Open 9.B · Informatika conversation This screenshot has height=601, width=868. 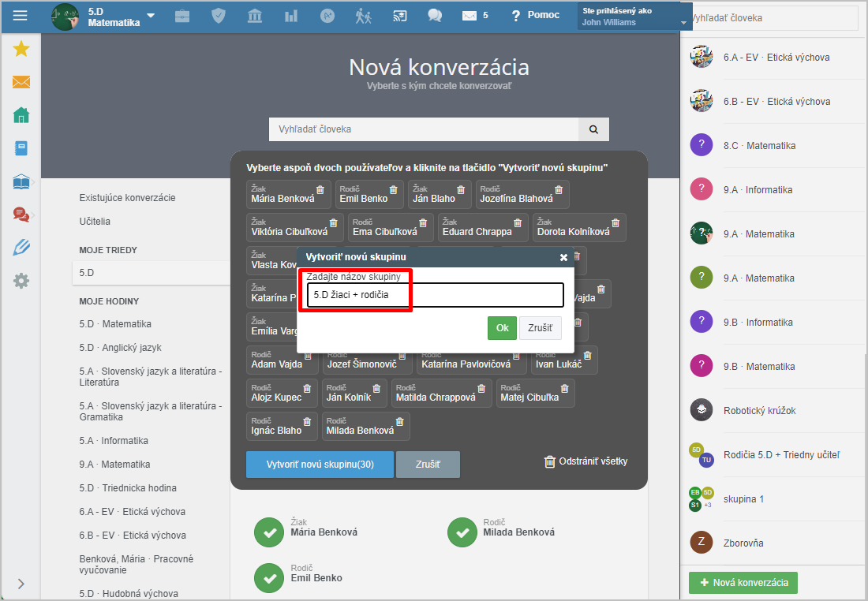point(773,322)
